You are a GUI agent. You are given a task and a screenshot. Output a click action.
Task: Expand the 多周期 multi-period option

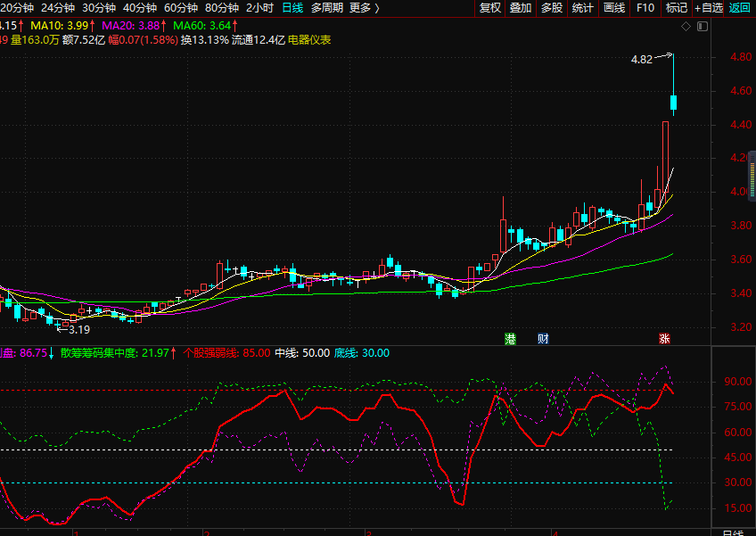coord(326,8)
